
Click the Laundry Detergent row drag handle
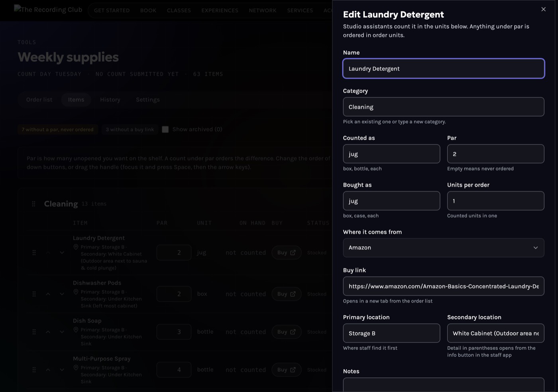pyautogui.click(x=34, y=253)
